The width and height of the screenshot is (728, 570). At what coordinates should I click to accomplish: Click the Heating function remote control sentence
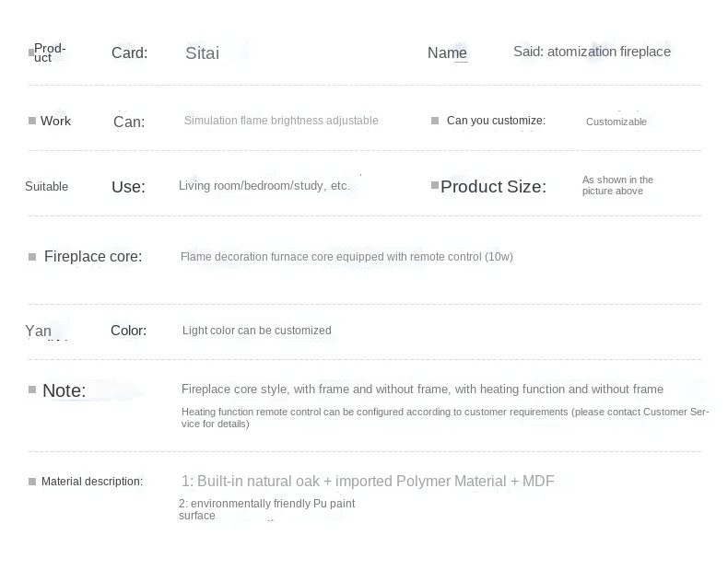(444, 418)
